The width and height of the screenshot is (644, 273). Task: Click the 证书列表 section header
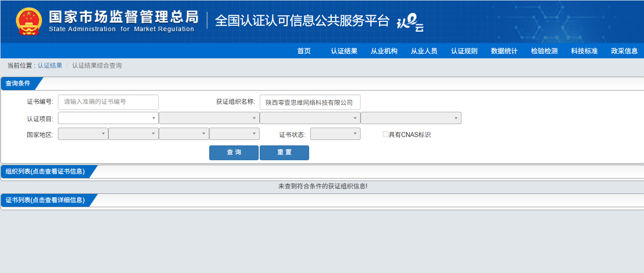tap(46, 200)
